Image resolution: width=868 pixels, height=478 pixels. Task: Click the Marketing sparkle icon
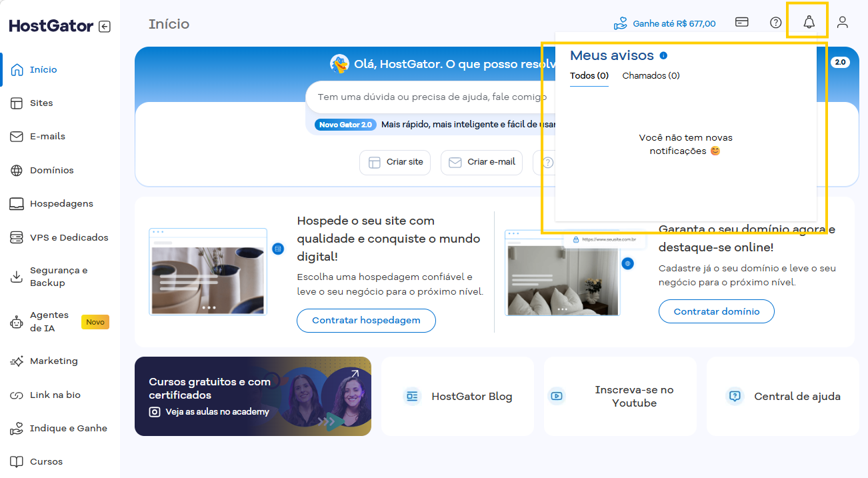(x=17, y=361)
